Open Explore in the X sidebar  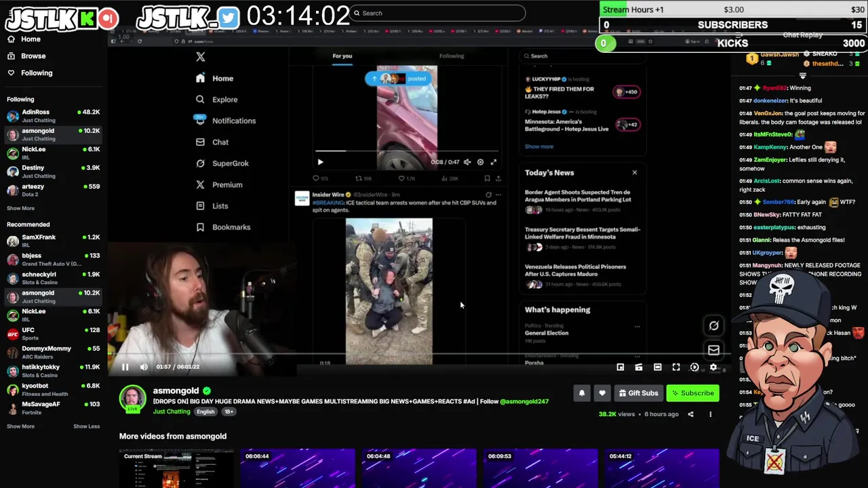click(216, 100)
